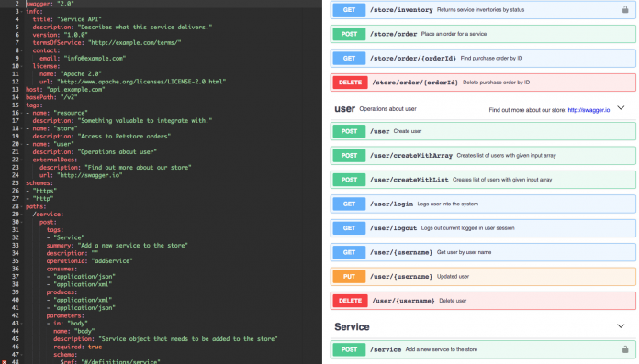Click the "Apache 2.0" license name
The width and height of the screenshot is (639, 364).
(x=81, y=74)
